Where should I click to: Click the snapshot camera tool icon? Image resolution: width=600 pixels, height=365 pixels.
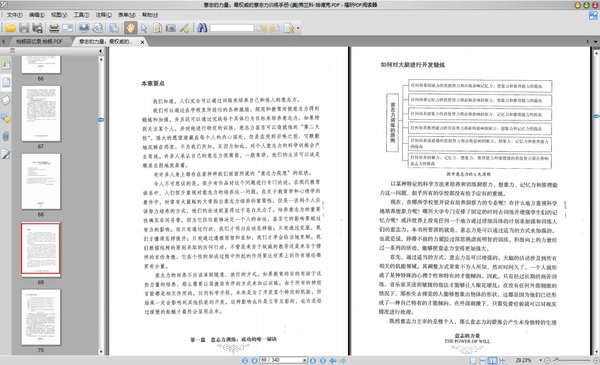coord(171,28)
